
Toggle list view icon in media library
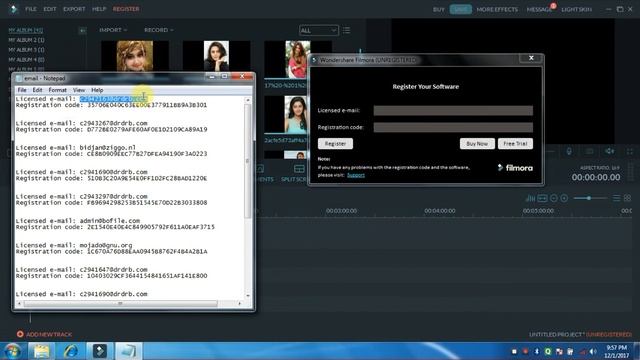coord(347,30)
